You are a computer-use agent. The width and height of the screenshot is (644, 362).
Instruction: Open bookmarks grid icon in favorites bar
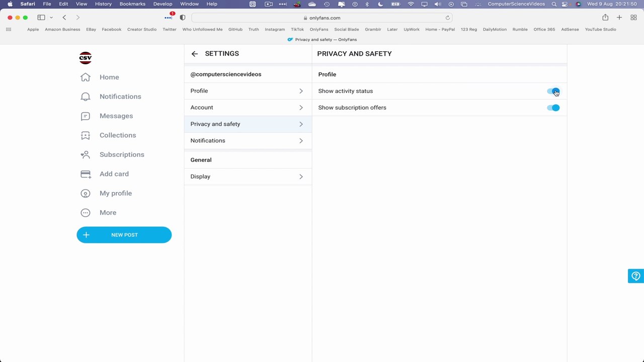(x=9, y=29)
